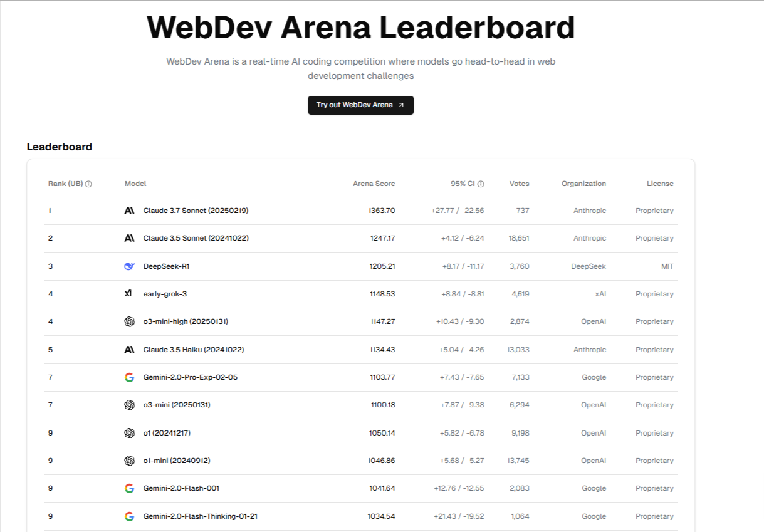Select the early-grok-3 model name
The height and width of the screenshot is (532, 764).
tap(166, 294)
